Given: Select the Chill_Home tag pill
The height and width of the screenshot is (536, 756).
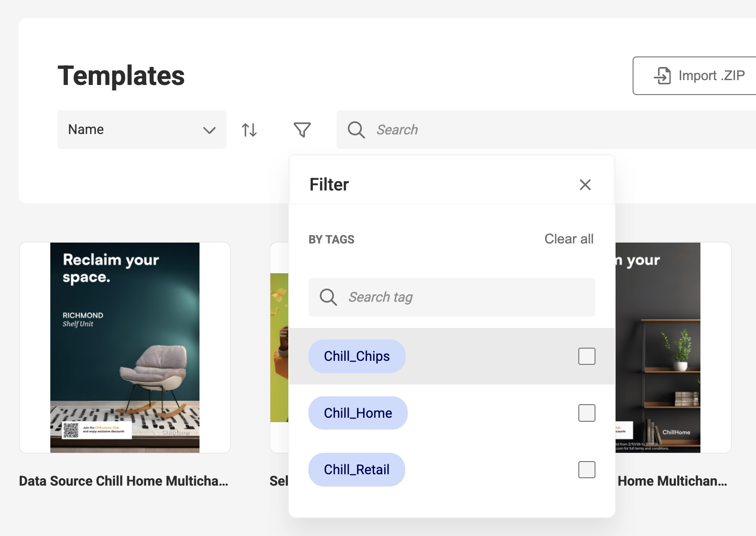Looking at the screenshot, I should (x=358, y=413).
